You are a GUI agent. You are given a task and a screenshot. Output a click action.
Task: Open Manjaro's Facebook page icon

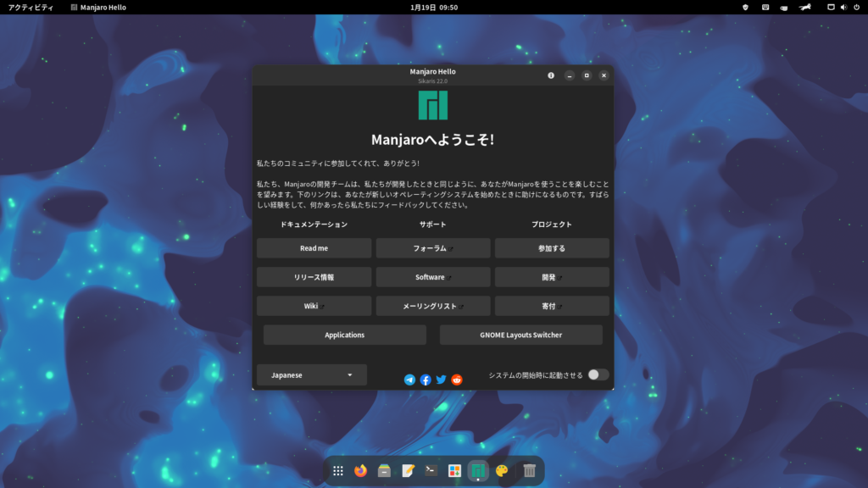(426, 380)
